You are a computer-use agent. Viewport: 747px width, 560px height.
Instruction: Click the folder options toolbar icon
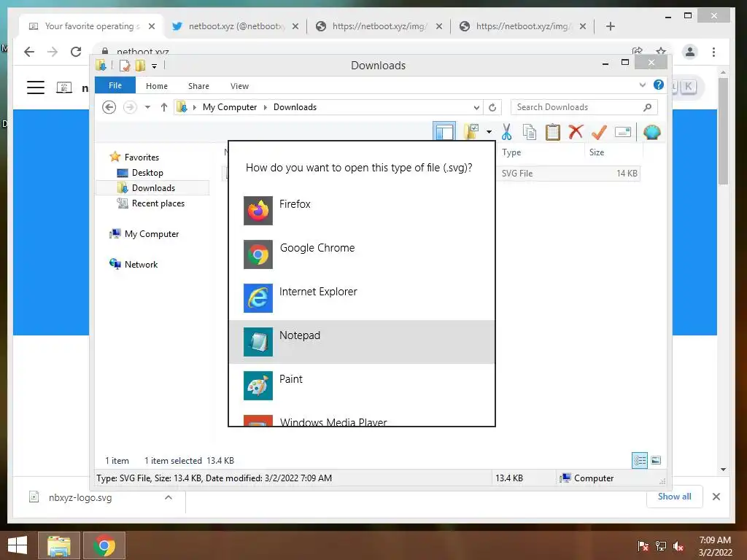click(x=471, y=131)
